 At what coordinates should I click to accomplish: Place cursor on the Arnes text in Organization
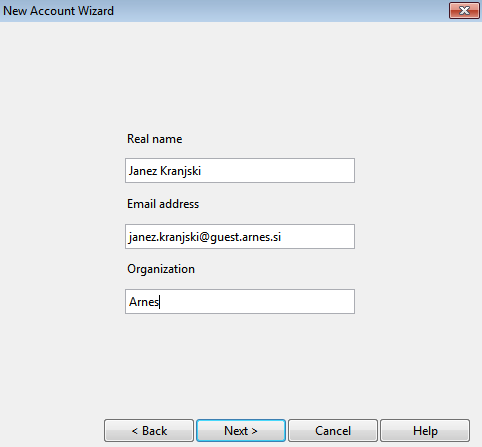pyautogui.click(x=144, y=302)
